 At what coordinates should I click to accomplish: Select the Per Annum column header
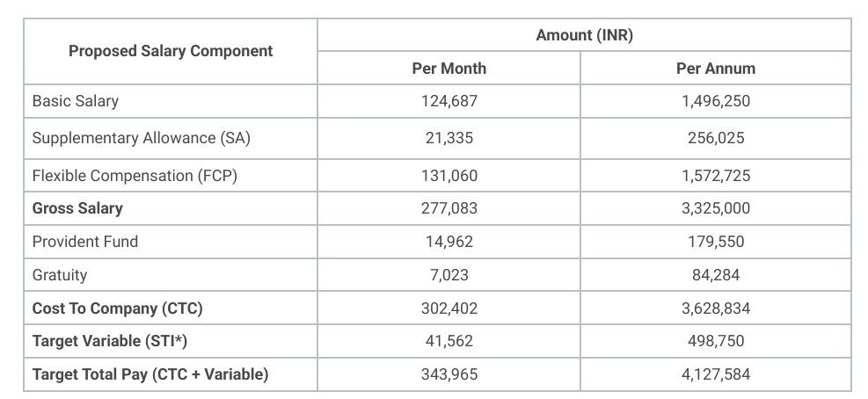pyautogui.click(x=716, y=69)
